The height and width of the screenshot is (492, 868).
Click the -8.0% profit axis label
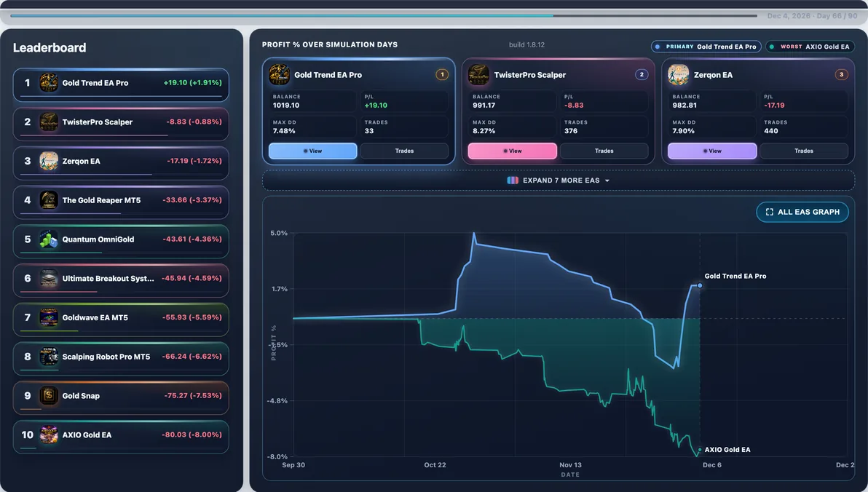click(277, 456)
